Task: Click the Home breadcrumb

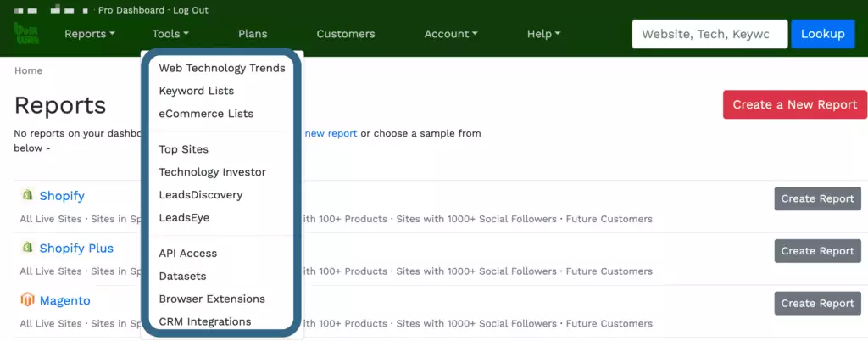Action: [x=28, y=70]
